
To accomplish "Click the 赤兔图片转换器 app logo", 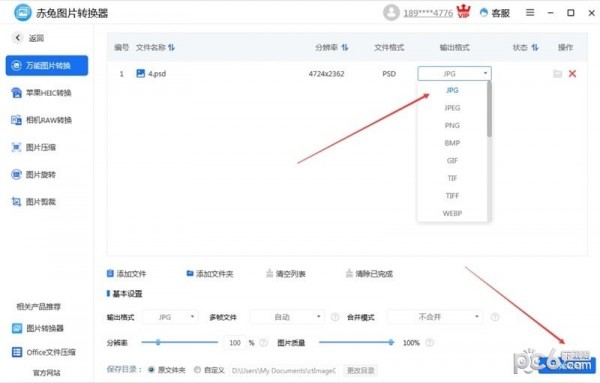I will point(23,13).
